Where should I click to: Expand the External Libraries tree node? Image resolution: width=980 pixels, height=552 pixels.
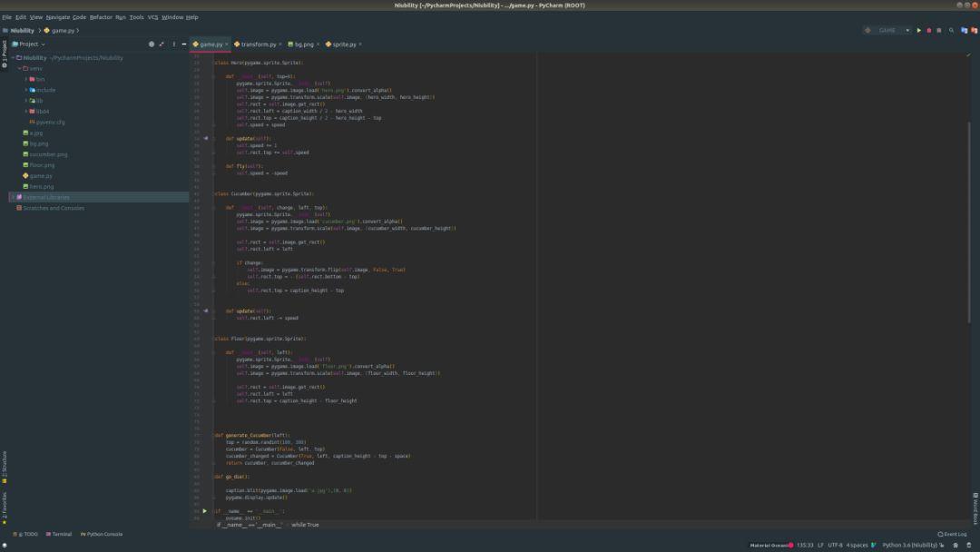click(x=13, y=197)
